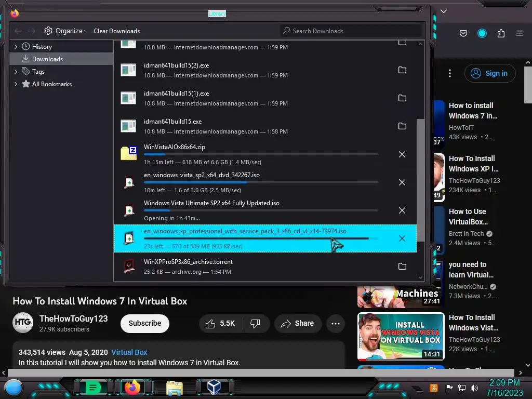Focus the Search Downloads field
The height and width of the screenshot is (399, 532).
351,31
